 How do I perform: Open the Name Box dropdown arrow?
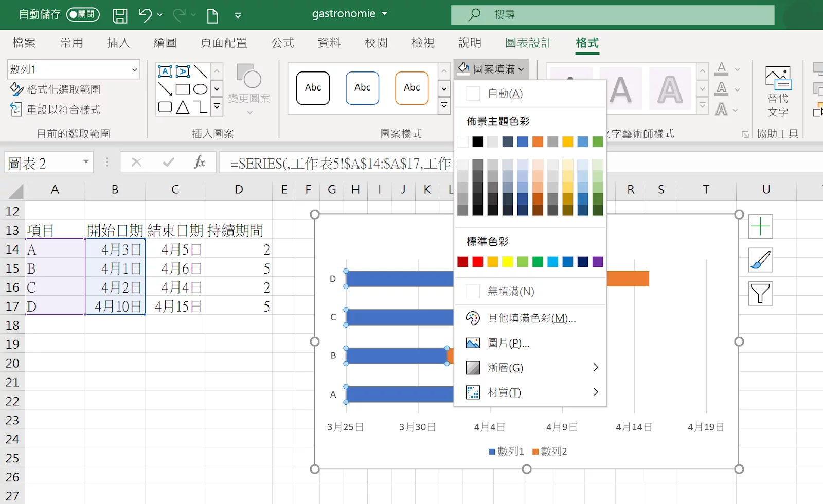point(86,162)
